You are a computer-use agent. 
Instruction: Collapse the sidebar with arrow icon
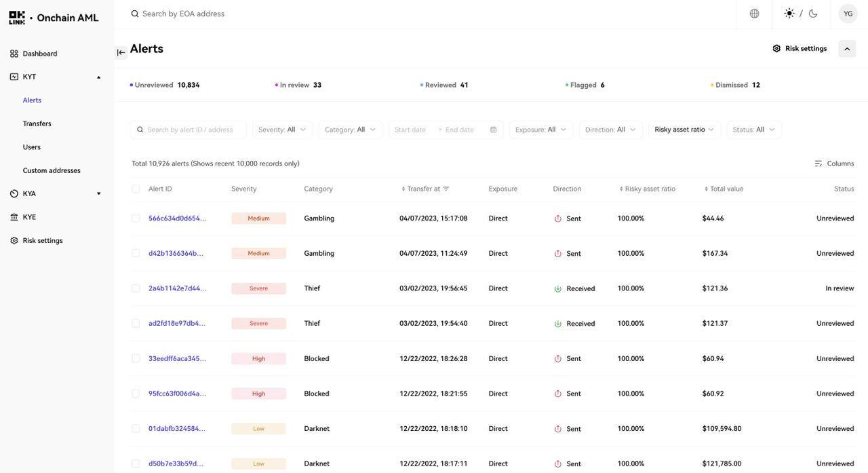click(121, 52)
